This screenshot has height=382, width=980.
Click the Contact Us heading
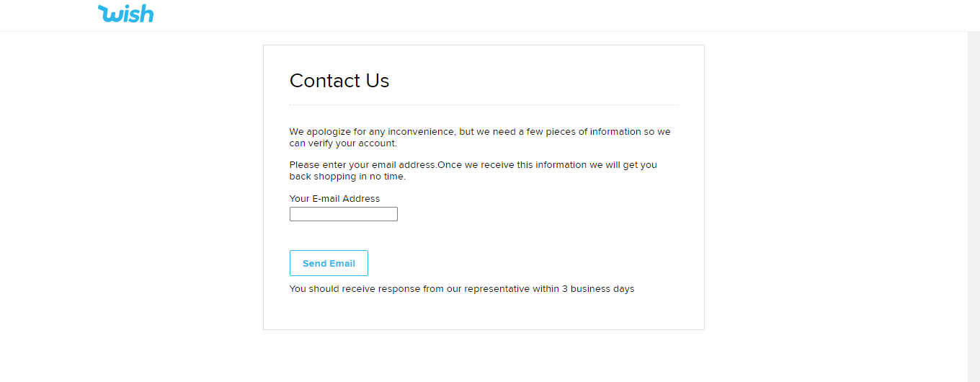339,81
